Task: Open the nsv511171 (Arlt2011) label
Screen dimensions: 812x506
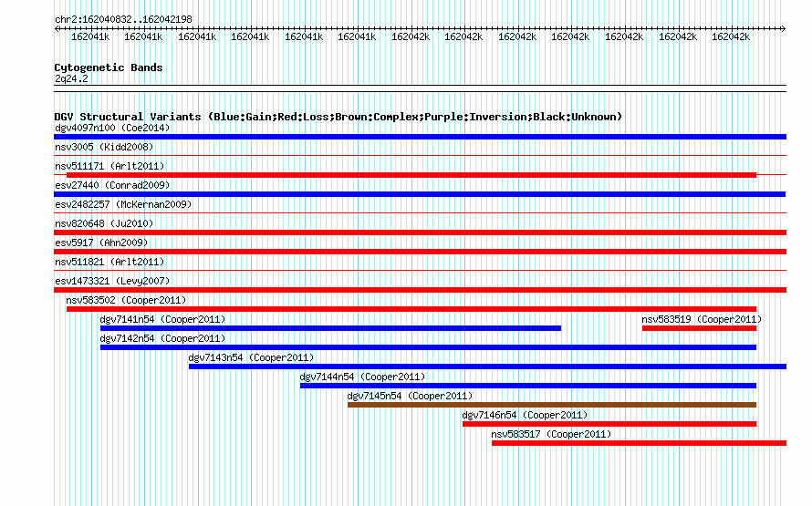Action: tap(109, 166)
